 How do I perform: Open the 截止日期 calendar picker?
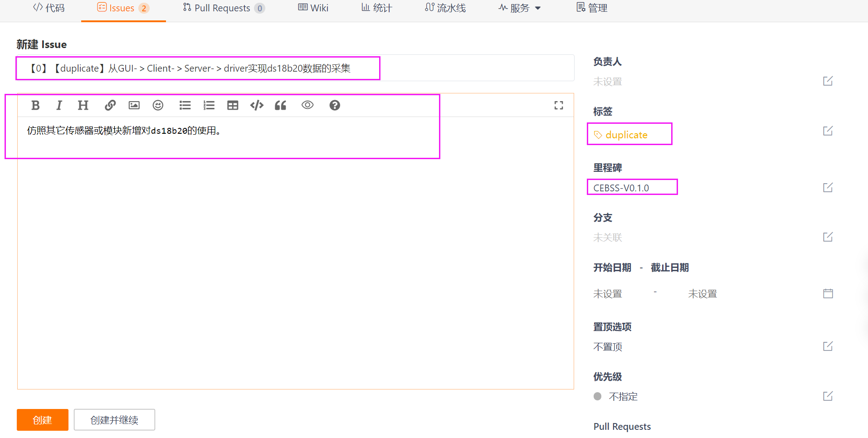[828, 293]
